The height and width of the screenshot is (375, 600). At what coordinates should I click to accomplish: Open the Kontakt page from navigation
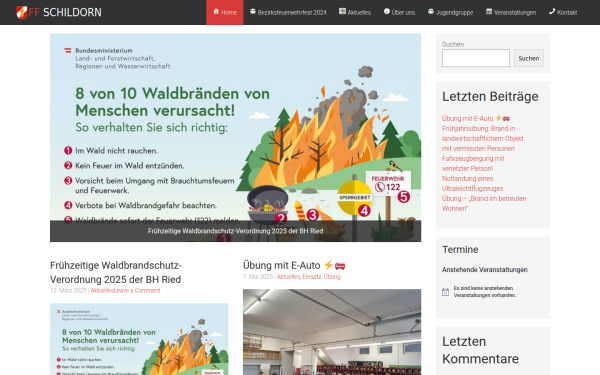pyautogui.click(x=563, y=12)
